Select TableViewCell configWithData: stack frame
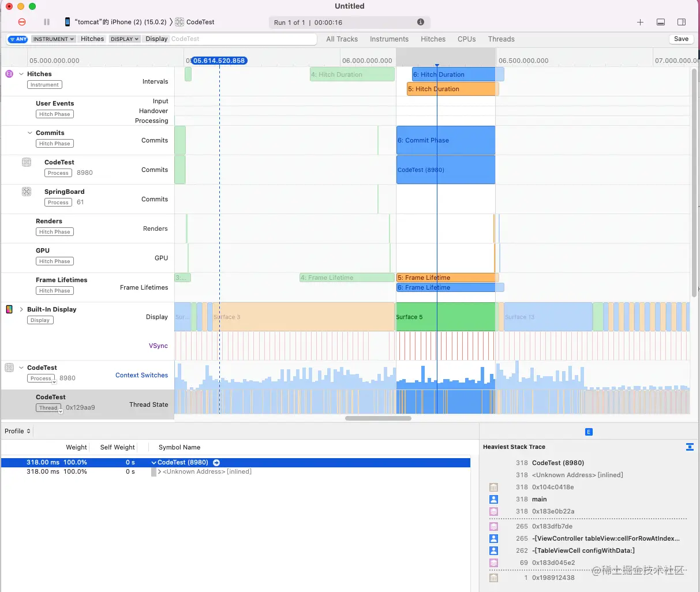Screen dimensions: 700x592 coord(583,550)
